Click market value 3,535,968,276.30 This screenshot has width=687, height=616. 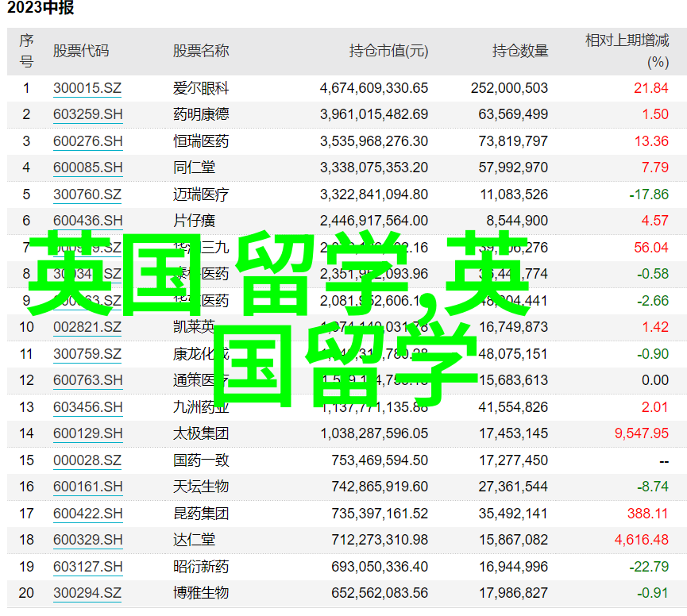(x=374, y=141)
